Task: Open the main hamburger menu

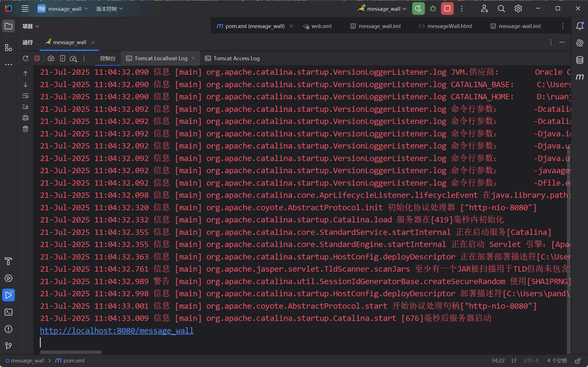Action: [25, 9]
